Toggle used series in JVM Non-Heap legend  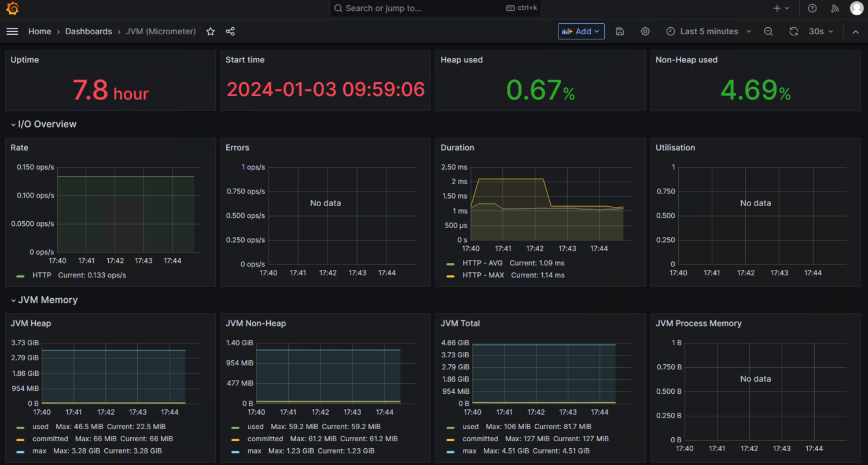(255, 427)
